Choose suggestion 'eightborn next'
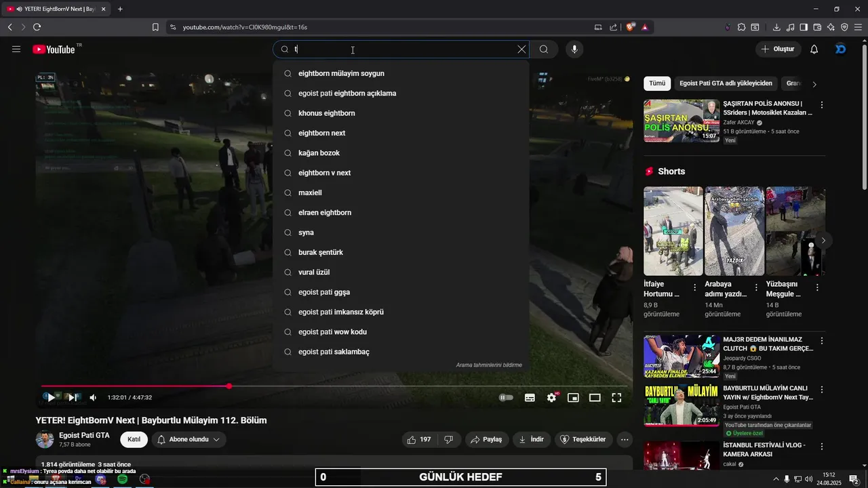 point(401,133)
